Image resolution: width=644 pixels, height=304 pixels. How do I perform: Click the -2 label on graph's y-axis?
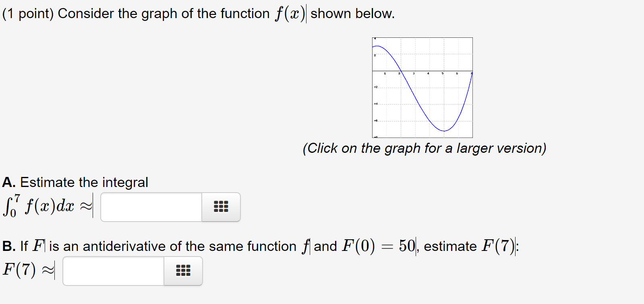(x=375, y=87)
